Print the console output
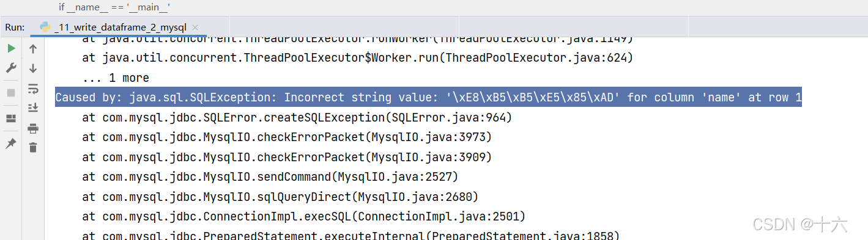The height and width of the screenshot is (240, 868). tap(33, 128)
